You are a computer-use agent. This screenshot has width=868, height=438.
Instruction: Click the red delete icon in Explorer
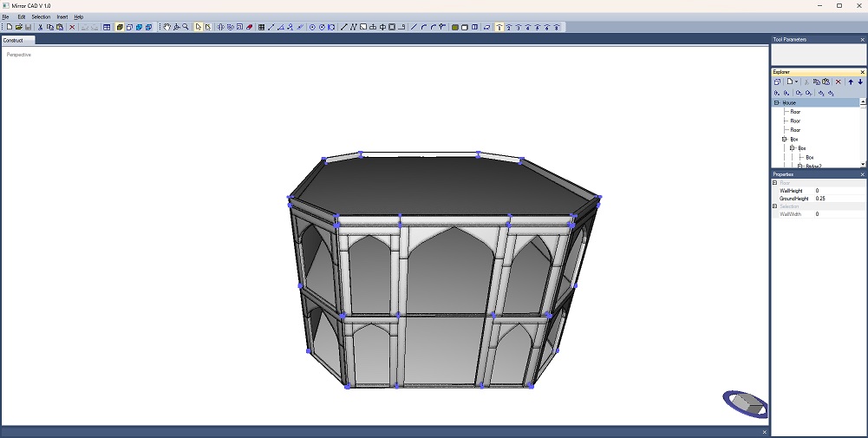tap(839, 82)
